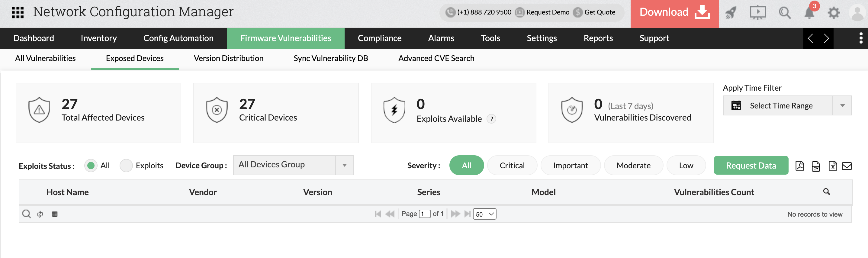Open the presentation video icon
The image size is (868, 258).
[x=758, y=13]
